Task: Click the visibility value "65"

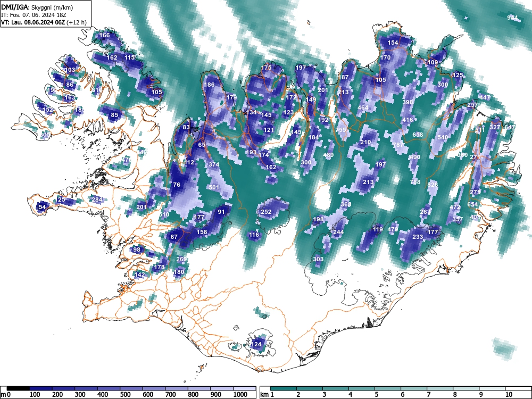Action: point(202,145)
